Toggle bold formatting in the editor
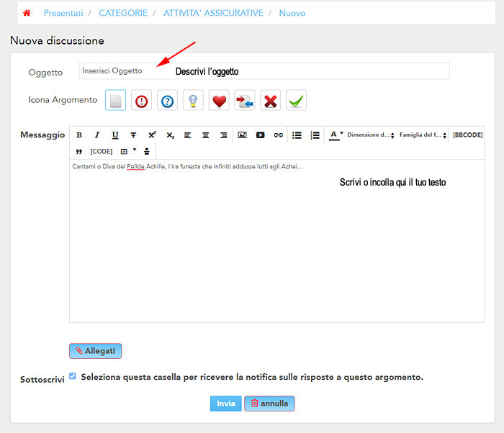The height and width of the screenshot is (433, 504). (x=79, y=135)
